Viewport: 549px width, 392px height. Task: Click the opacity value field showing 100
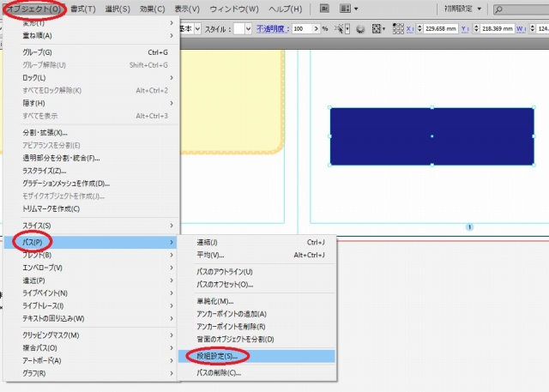[302, 28]
